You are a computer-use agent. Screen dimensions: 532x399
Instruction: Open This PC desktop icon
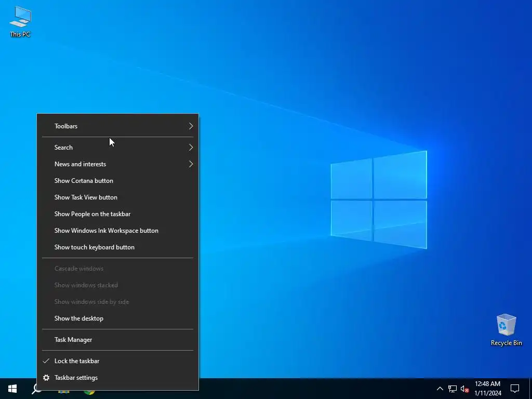tap(20, 21)
